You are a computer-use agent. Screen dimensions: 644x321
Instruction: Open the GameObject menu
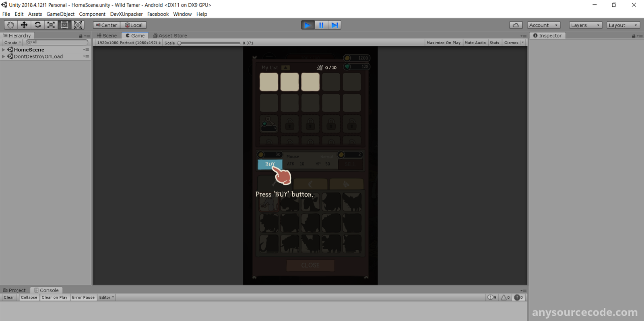(60, 14)
